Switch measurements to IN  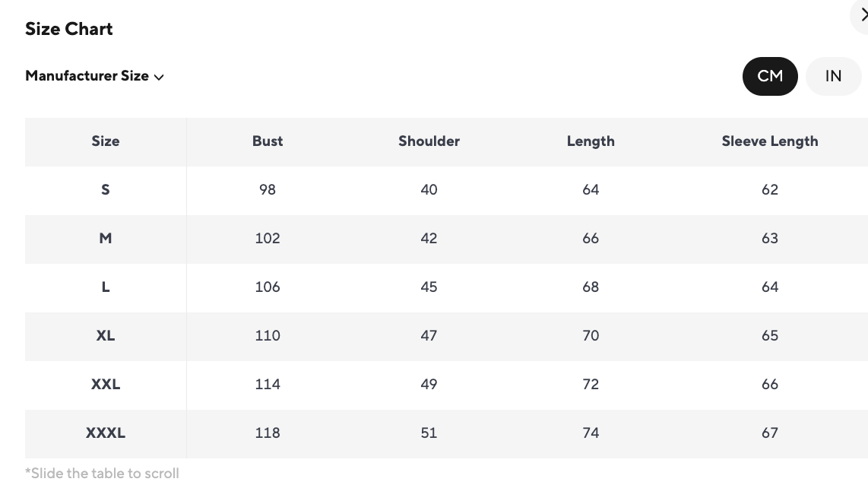coord(833,76)
